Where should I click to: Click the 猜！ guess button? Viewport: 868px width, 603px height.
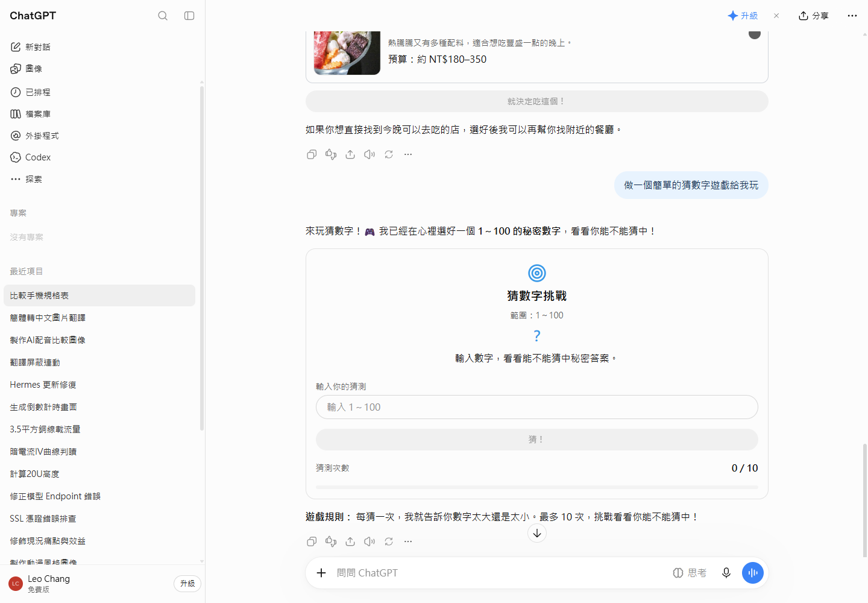click(536, 440)
